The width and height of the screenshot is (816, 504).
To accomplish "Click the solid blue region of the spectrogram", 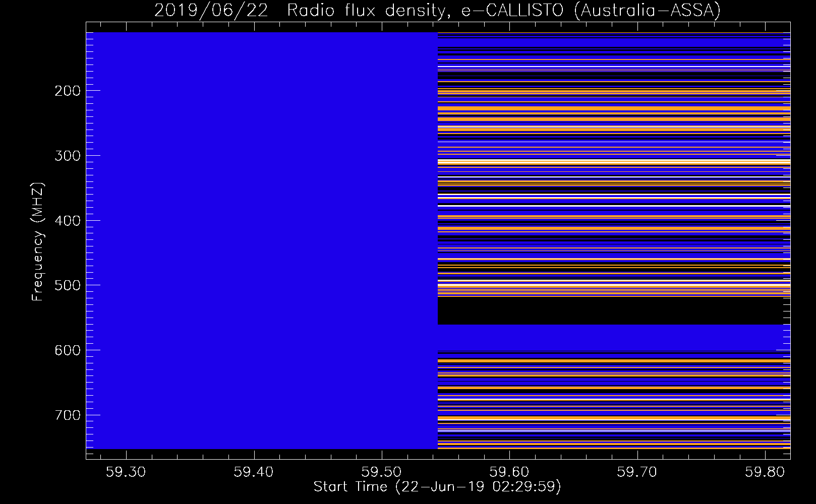I will [262, 240].
